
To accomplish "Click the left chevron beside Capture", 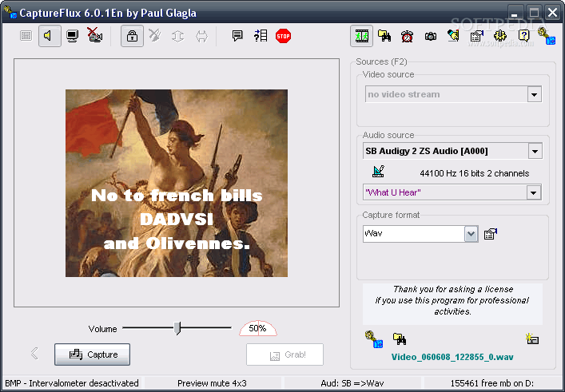I will [x=34, y=353].
